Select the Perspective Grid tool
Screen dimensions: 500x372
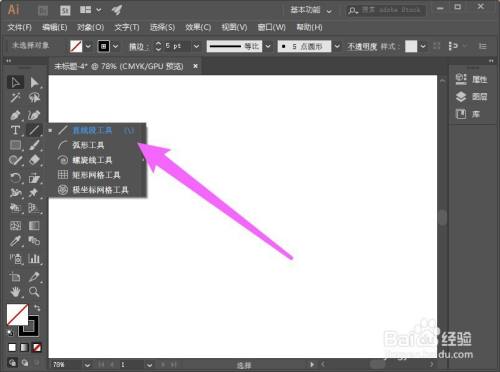pos(34,208)
